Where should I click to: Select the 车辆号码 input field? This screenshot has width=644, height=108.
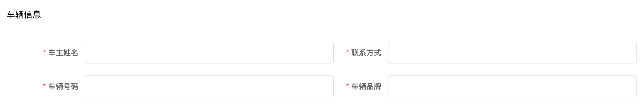click(x=209, y=86)
